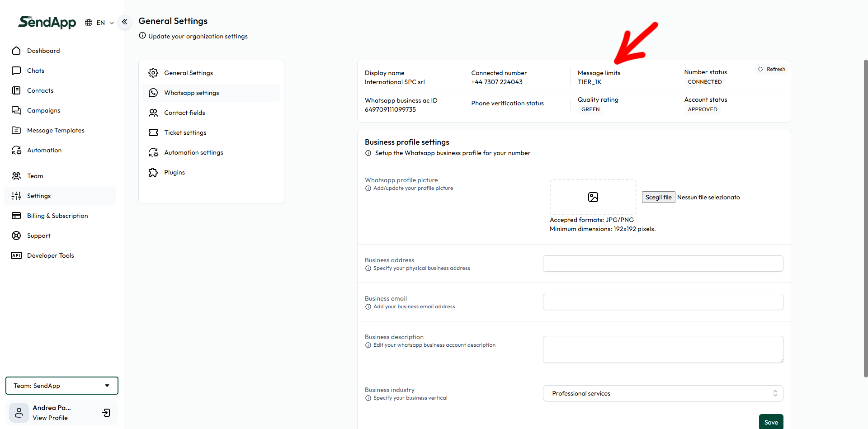Click the profile picture placeholder image icon
868x429 pixels.
(593, 197)
